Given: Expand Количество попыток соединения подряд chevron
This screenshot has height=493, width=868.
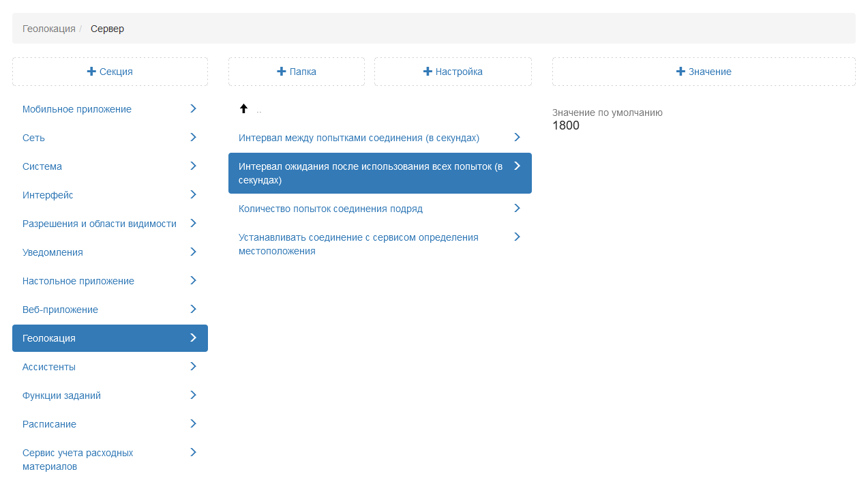Looking at the screenshot, I should (x=517, y=208).
